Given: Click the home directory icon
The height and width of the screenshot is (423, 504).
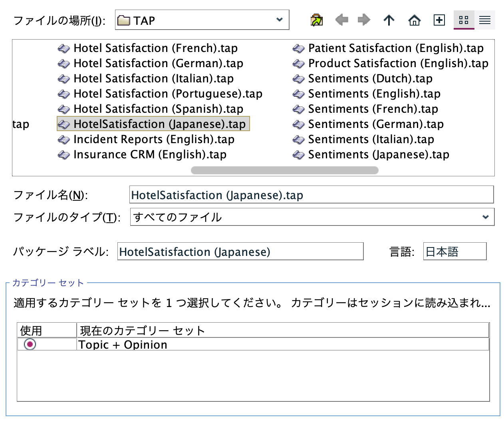Looking at the screenshot, I should pyautogui.click(x=415, y=20).
